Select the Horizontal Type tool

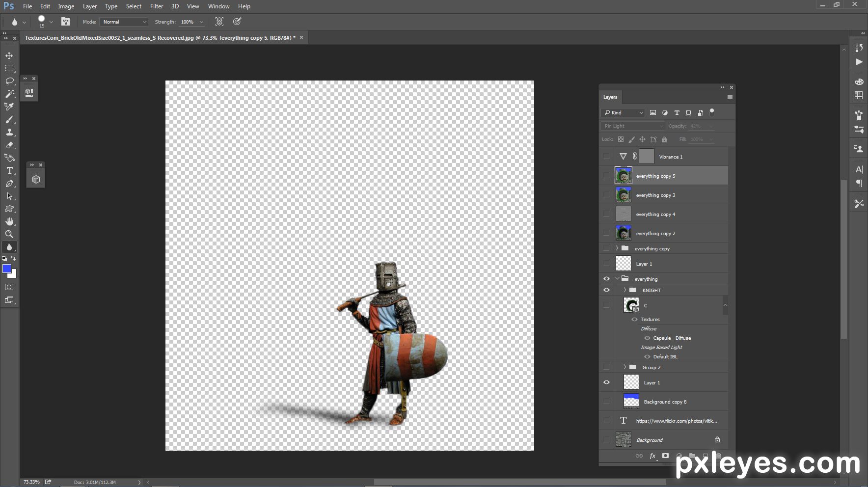click(9, 170)
